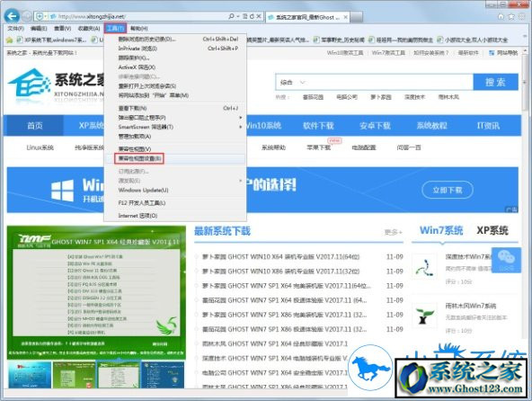Select ActiveX 筛选(X) menu item
This screenshot has height=401, width=532.
[x=175, y=67]
